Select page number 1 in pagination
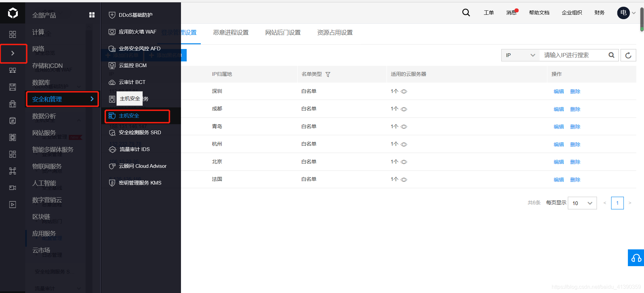The image size is (644, 293). [617, 203]
